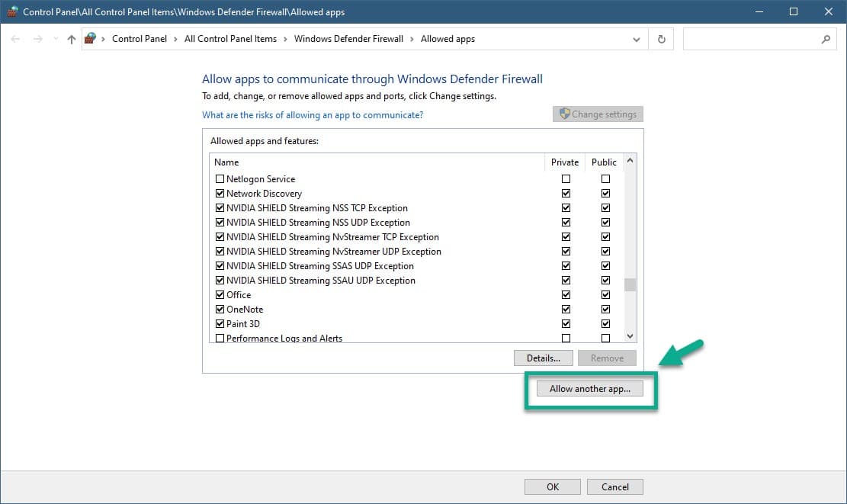Screen dimensions: 847x504
Task: Toggle Public checkbox for Performance Logs and Alerts
Action: pos(605,339)
